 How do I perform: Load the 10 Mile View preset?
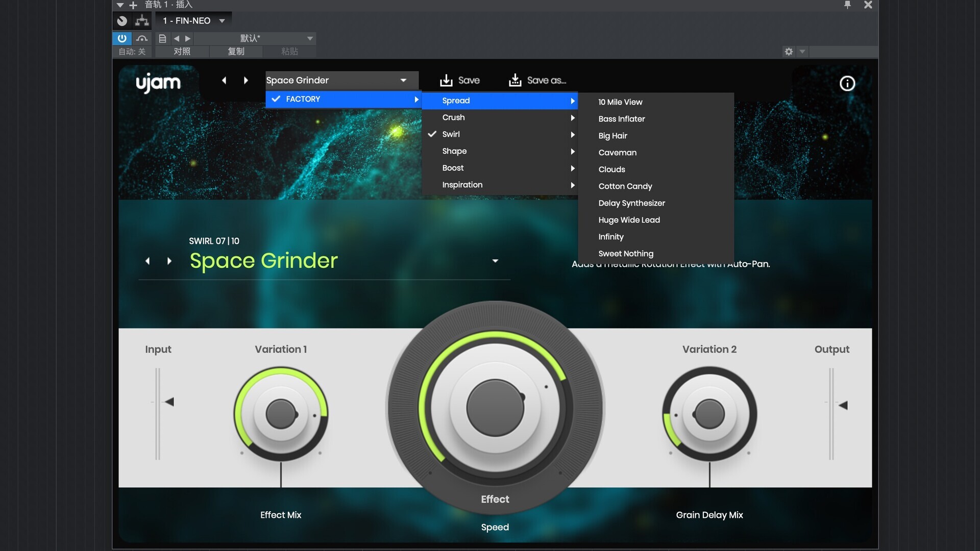(656, 102)
